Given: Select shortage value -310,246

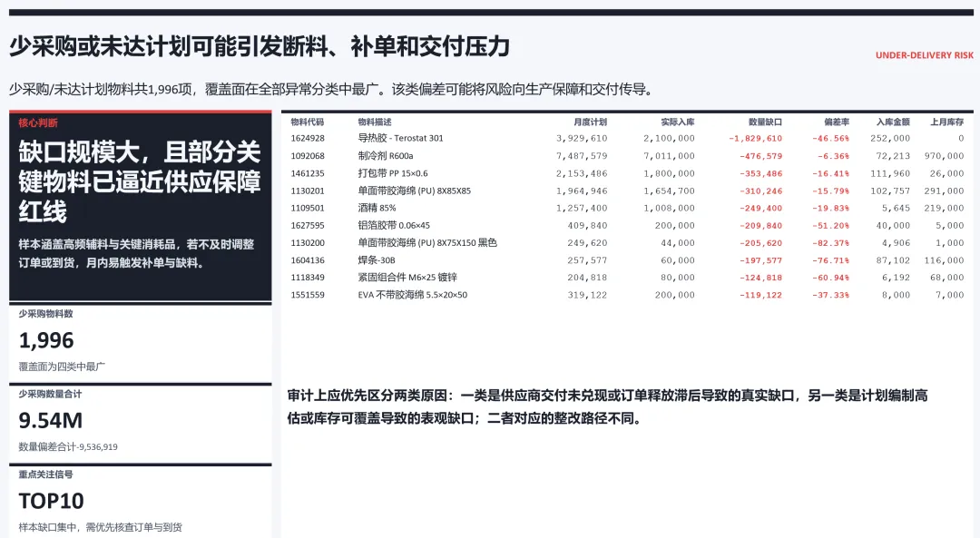Looking at the screenshot, I should [760, 191].
